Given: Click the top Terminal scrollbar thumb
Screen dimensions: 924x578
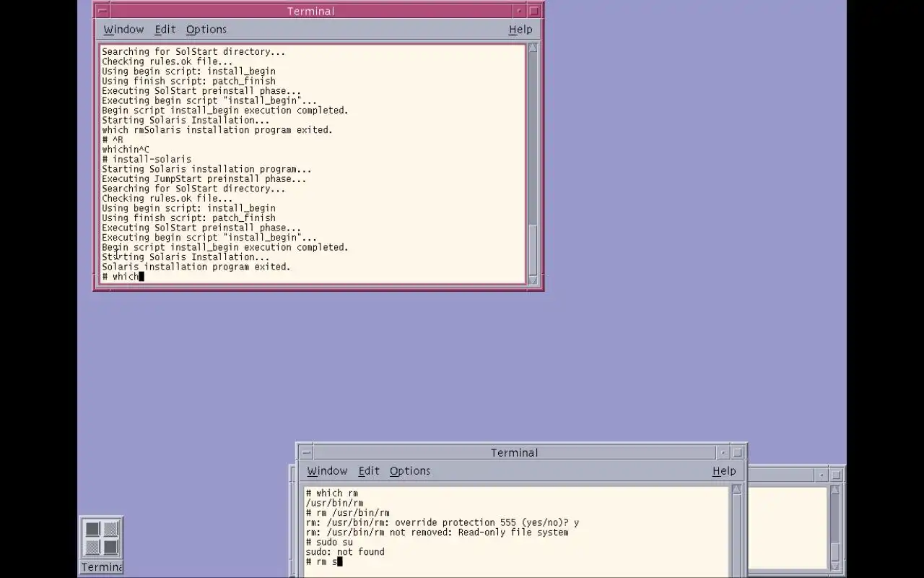Looking at the screenshot, I should point(533,249).
